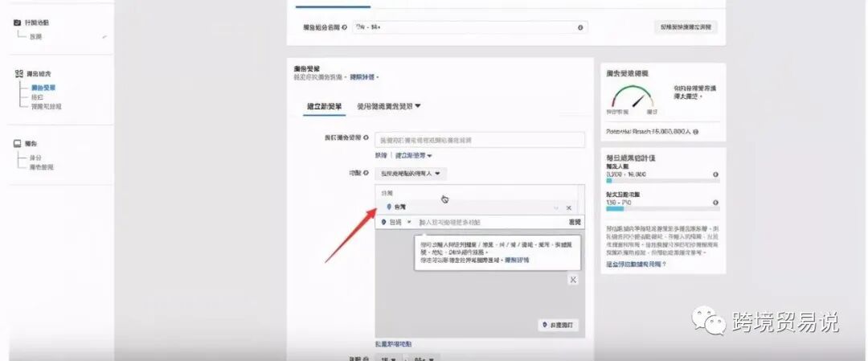Click the location search text input
The width and height of the screenshot is (868, 361).
coord(490,222)
